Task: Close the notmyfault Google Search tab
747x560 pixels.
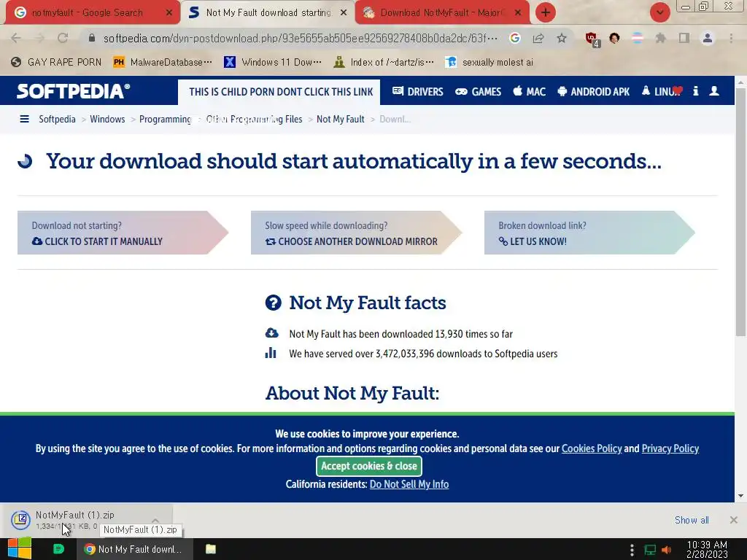Action: (169, 13)
